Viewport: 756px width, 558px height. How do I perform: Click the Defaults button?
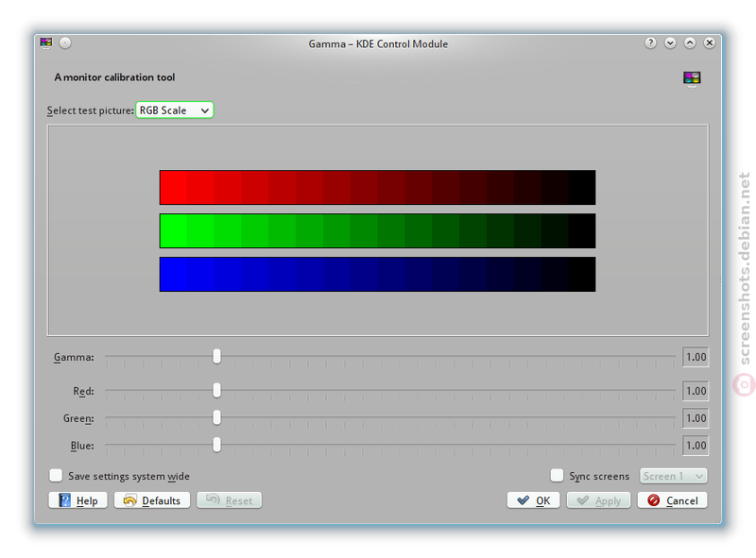click(152, 500)
